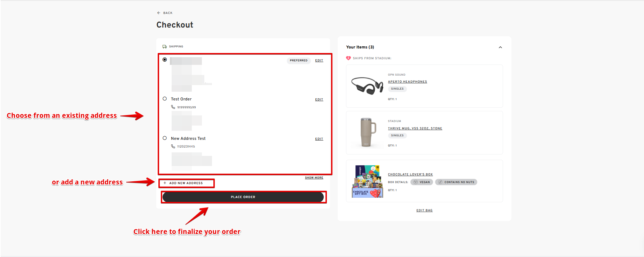Click the heart icon beside Ships From Stadium
This screenshot has height=257, width=644.
348,58
